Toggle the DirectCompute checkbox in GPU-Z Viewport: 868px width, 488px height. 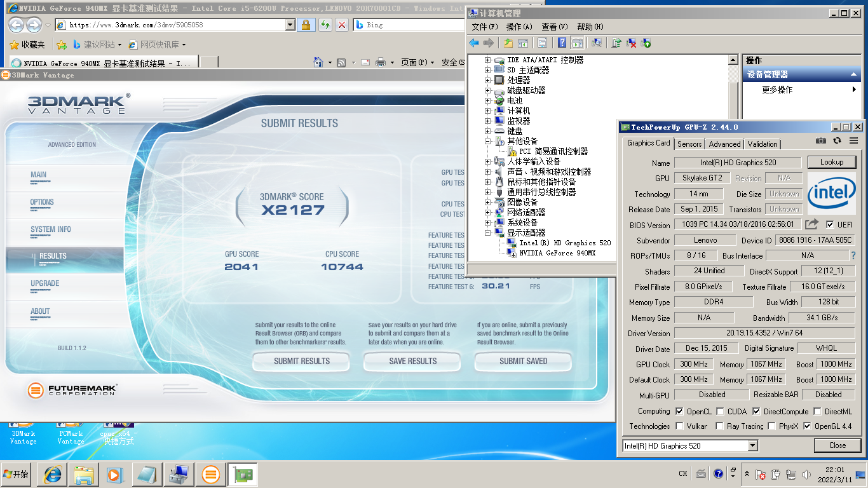(756, 411)
